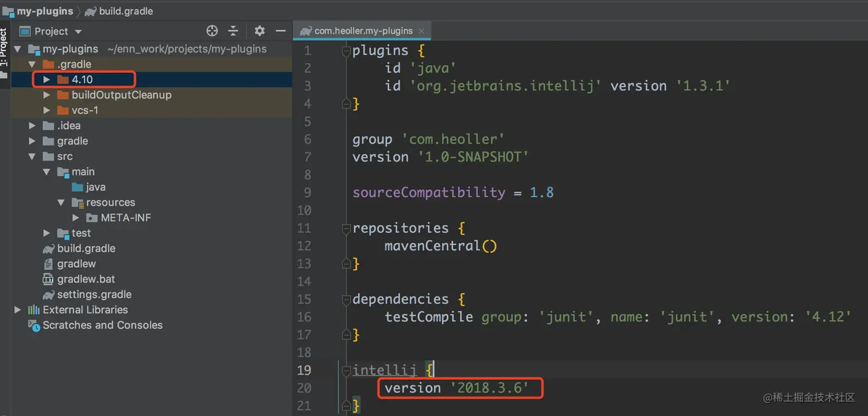Collapse the src folder arrow
The image size is (868, 416).
coord(32,156)
